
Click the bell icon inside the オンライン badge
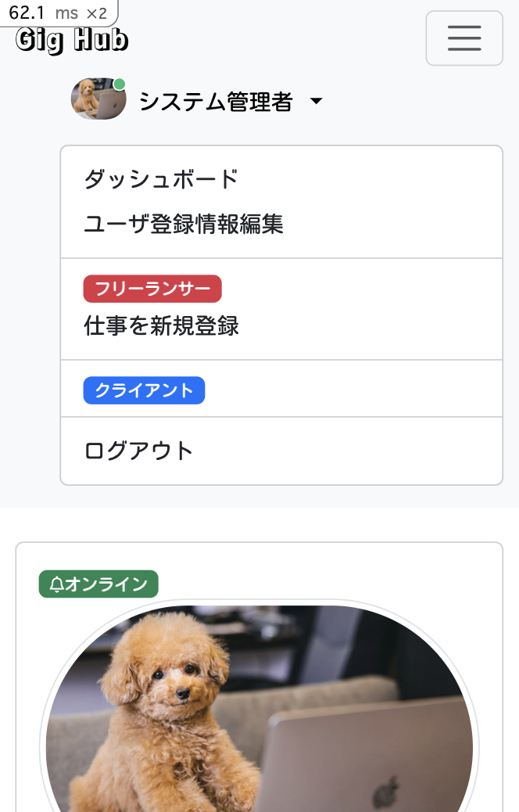[x=55, y=584]
